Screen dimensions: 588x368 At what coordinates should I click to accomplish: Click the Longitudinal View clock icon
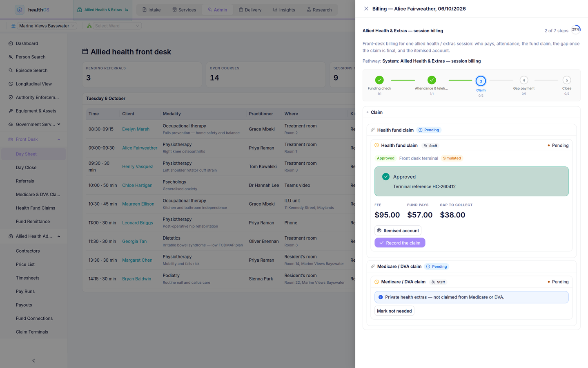click(x=11, y=84)
